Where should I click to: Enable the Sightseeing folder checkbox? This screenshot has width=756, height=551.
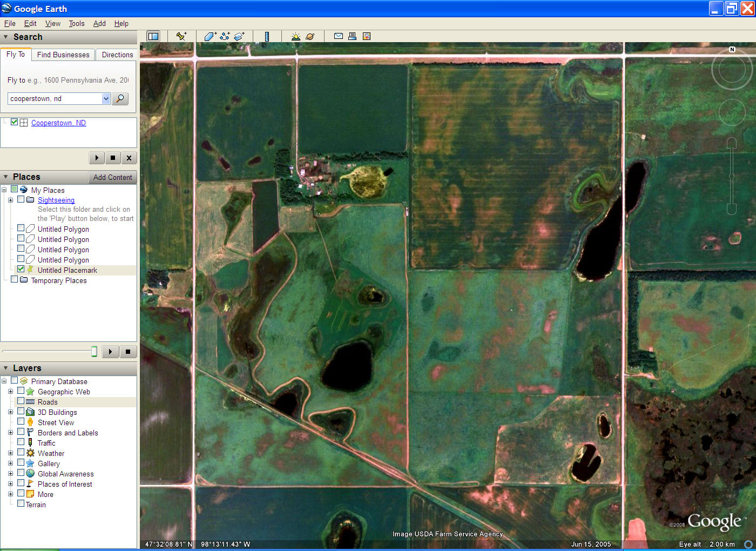tap(21, 199)
